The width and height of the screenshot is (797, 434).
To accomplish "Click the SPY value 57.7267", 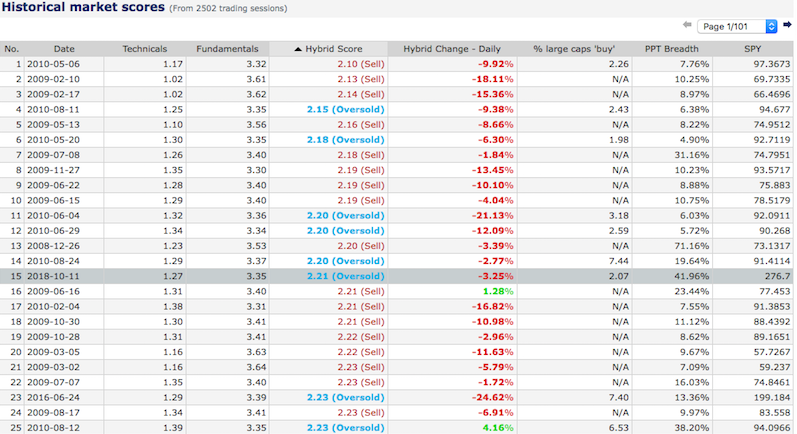I will tap(772, 352).
